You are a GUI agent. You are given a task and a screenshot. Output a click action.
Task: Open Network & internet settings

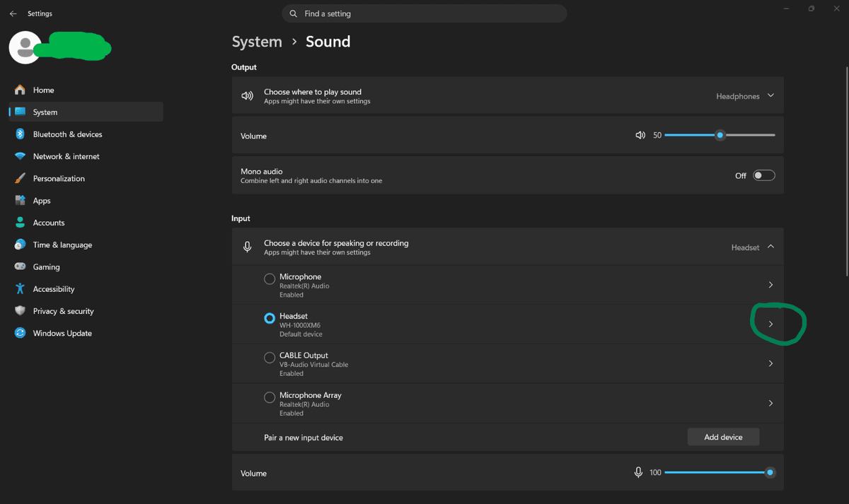click(x=86, y=156)
